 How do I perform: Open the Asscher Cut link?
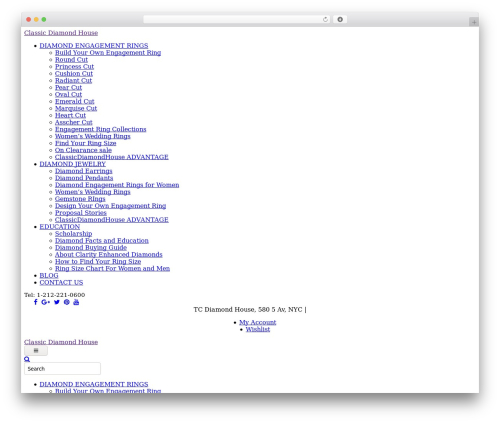pos(74,122)
